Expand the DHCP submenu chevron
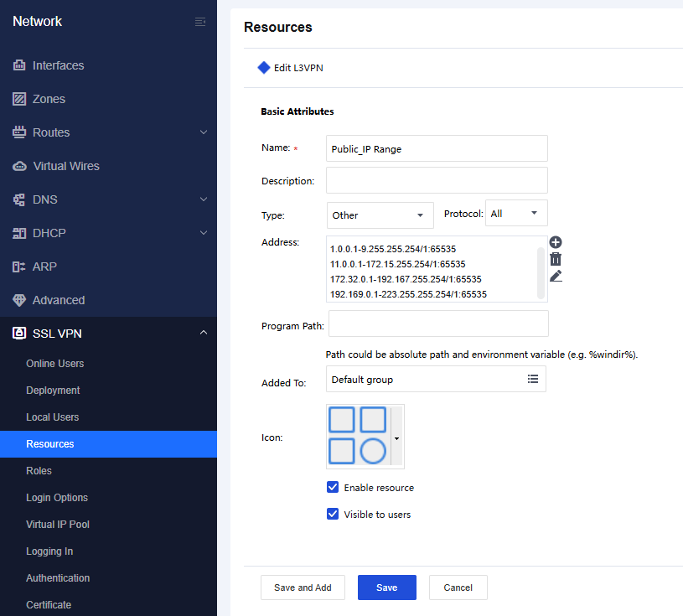The height and width of the screenshot is (616, 683). click(204, 233)
